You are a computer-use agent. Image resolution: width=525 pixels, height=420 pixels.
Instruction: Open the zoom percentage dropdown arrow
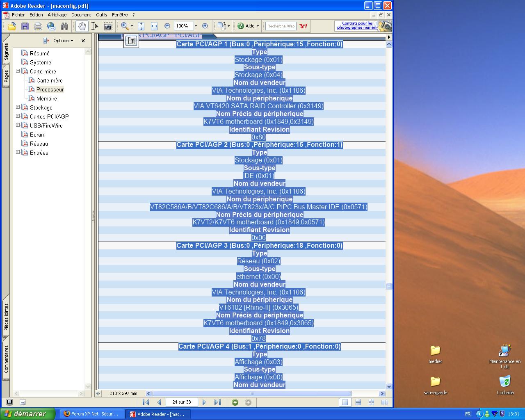196,26
